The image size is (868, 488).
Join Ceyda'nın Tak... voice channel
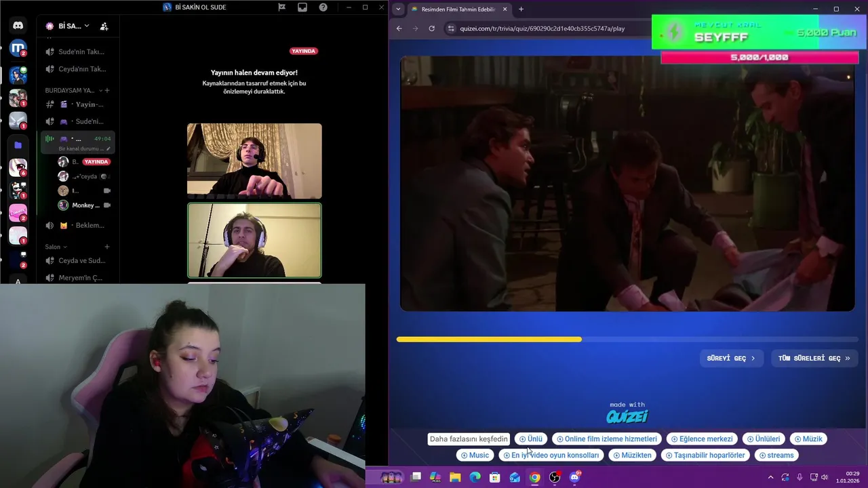[78, 68]
